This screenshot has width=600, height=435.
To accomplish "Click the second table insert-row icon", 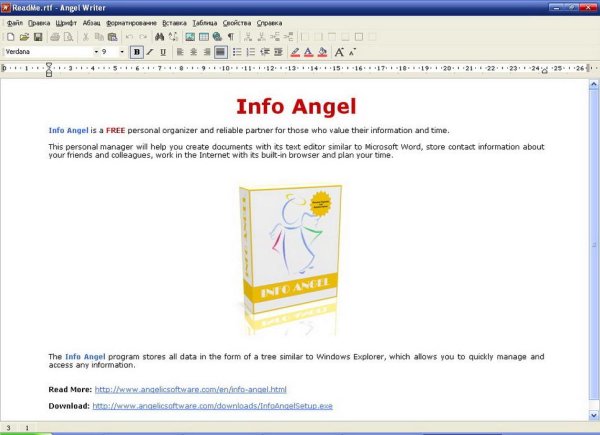I will click(x=262, y=37).
